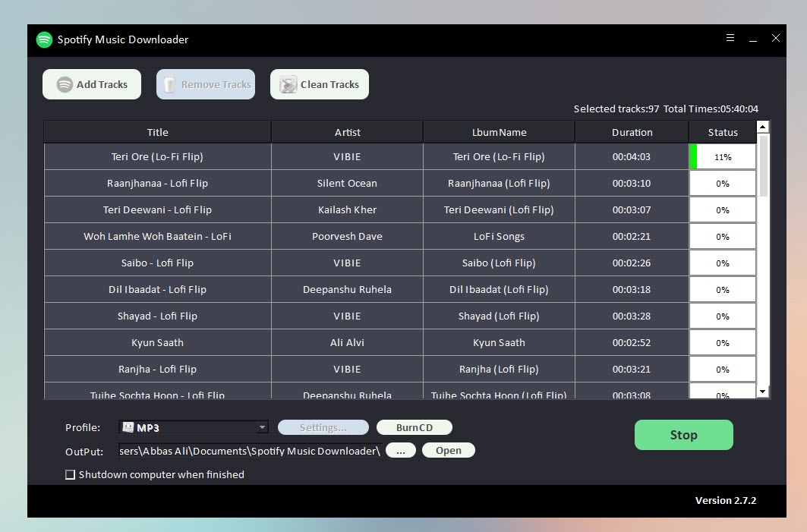This screenshot has width=807, height=532.
Task: Click the Version 2.7.2 label
Action: click(x=726, y=500)
